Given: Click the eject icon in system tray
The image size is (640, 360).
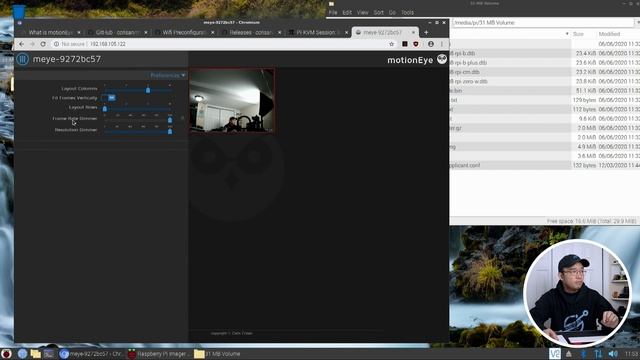Looking at the screenshot, I should tap(569, 354).
